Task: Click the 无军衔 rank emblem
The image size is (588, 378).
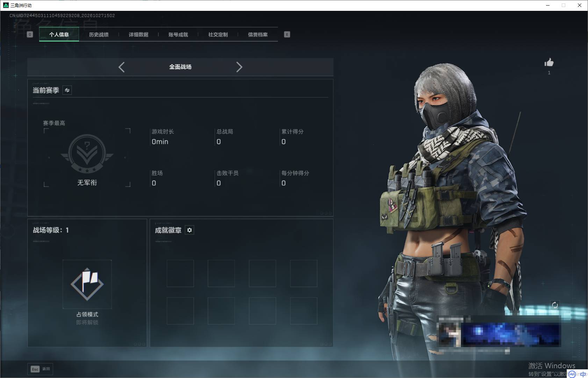Action: 87,154
